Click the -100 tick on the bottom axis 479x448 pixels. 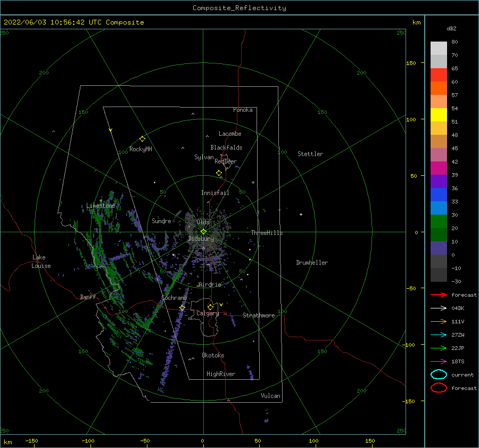(88, 441)
